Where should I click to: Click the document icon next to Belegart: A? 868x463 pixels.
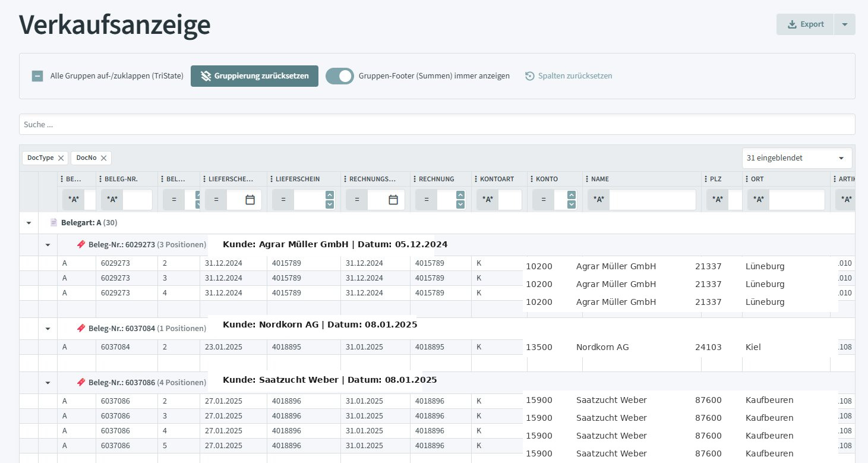[x=53, y=222]
